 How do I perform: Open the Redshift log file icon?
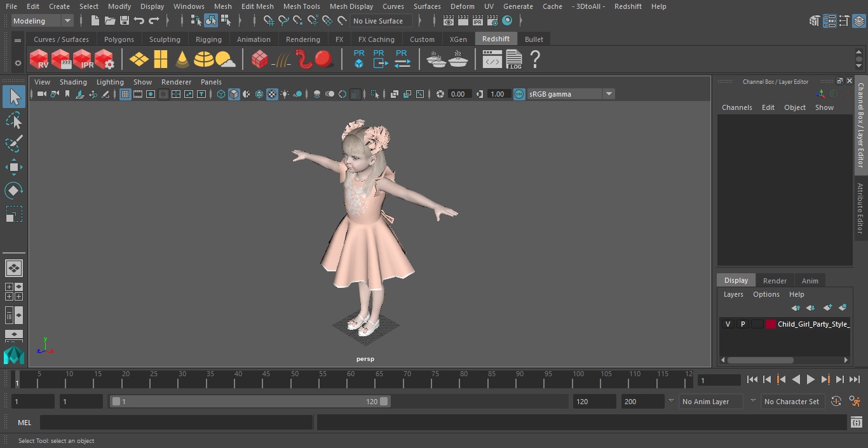[513, 60]
